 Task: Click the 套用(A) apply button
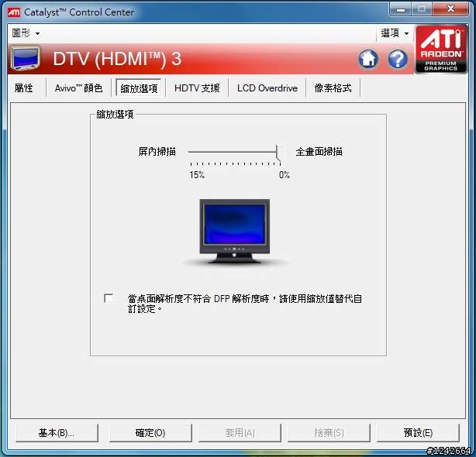click(x=240, y=433)
